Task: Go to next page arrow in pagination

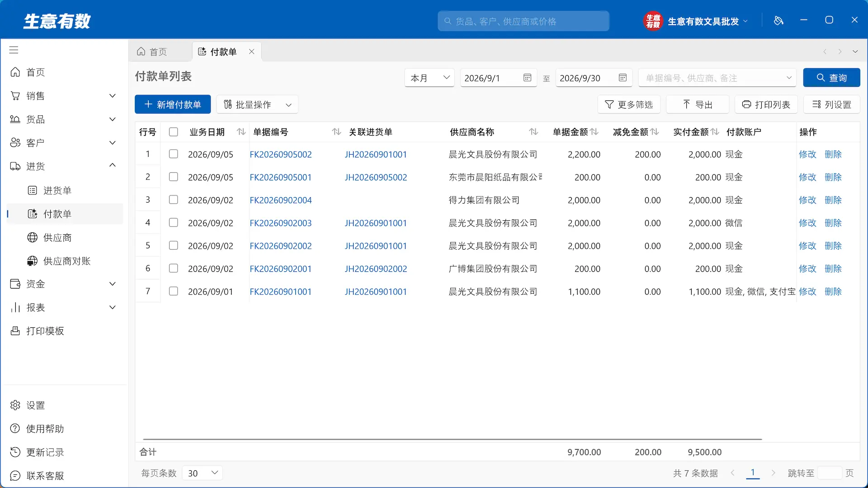Action: [x=773, y=473]
